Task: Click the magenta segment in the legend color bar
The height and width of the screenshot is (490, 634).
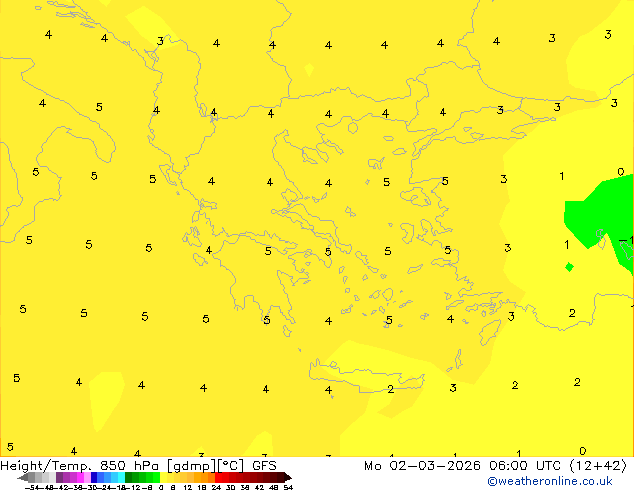Action: (x=80, y=478)
